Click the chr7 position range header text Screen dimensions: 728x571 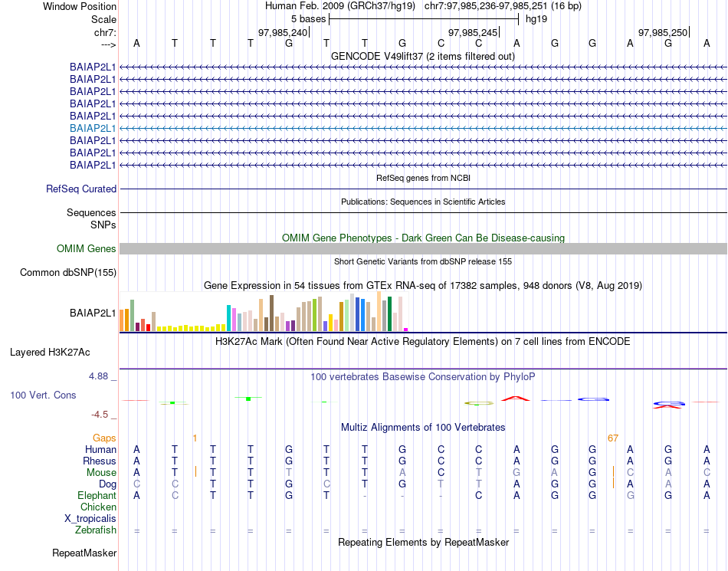click(503, 6)
